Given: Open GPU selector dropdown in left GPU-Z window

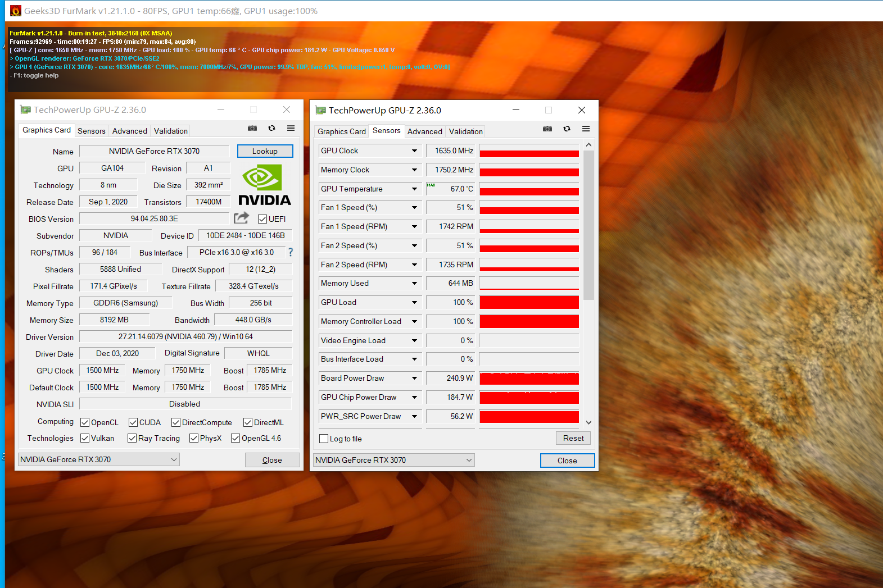Looking at the screenshot, I should [99, 459].
